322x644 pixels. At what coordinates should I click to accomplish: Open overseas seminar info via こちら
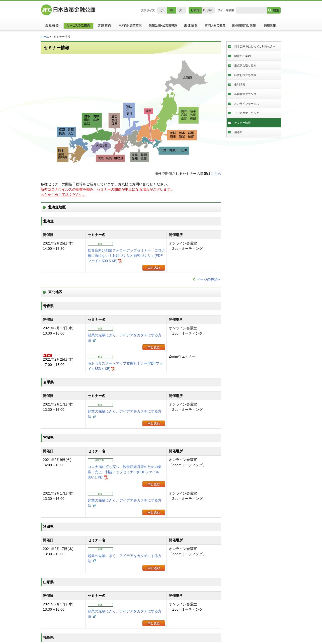(x=216, y=174)
